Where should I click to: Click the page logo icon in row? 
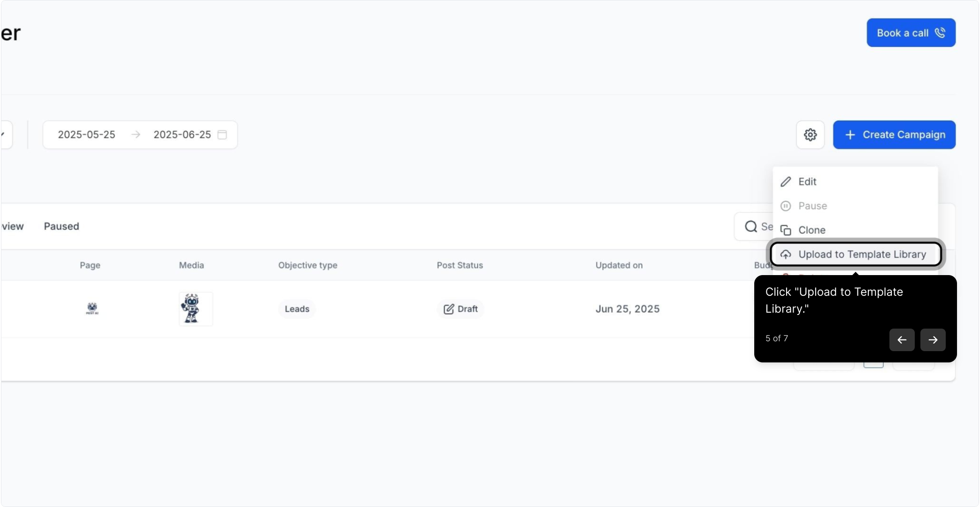(92, 308)
